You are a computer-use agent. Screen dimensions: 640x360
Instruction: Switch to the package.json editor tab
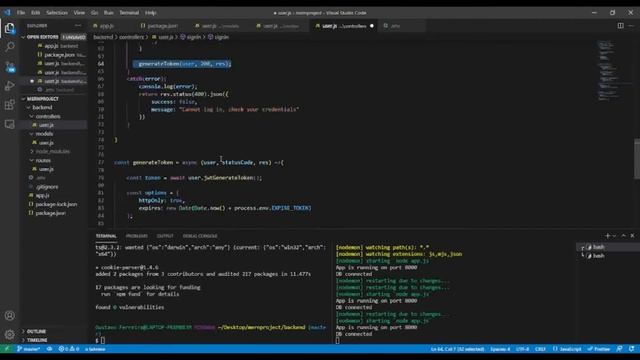pyautogui.click(x=162, y=26)
